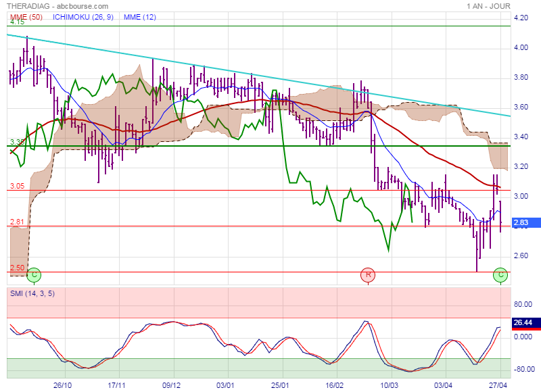Click the THERADIAG - abcbourse.com title
The height and width of the screenshot is (392, 541).
57,6
